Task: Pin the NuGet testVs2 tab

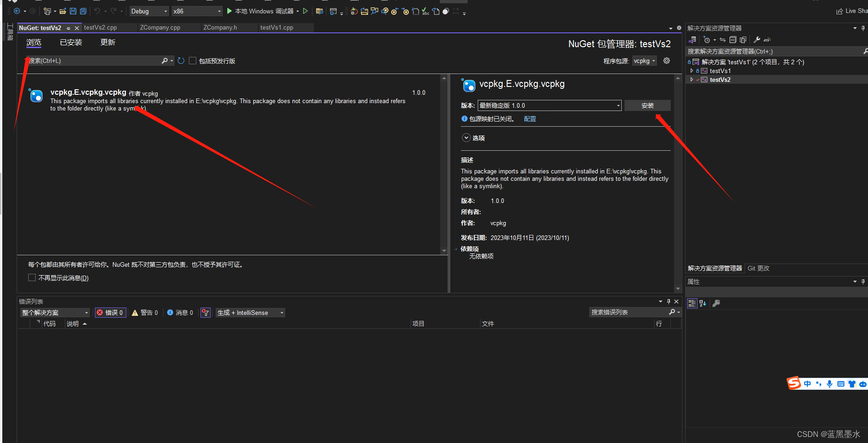Action: tap(69, 28)
